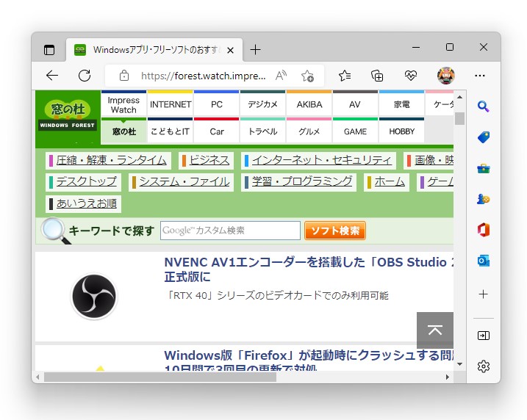The image size is (527, 420).
Task: Open sidebar Outlook icon
Action: [484, 261]
